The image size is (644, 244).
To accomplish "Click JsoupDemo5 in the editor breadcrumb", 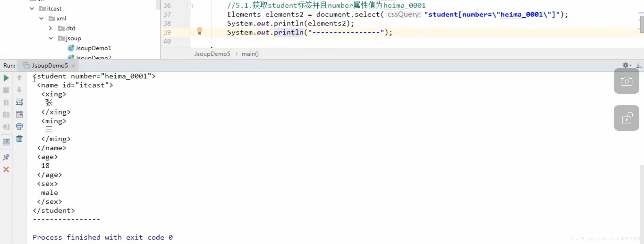I will (x=212, y=54).
